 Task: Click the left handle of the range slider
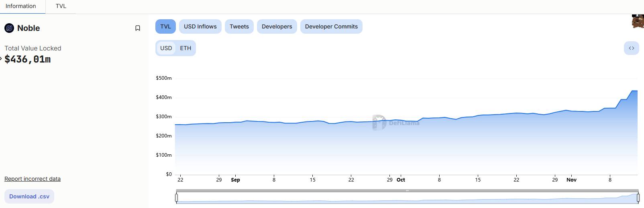[176, 198]
